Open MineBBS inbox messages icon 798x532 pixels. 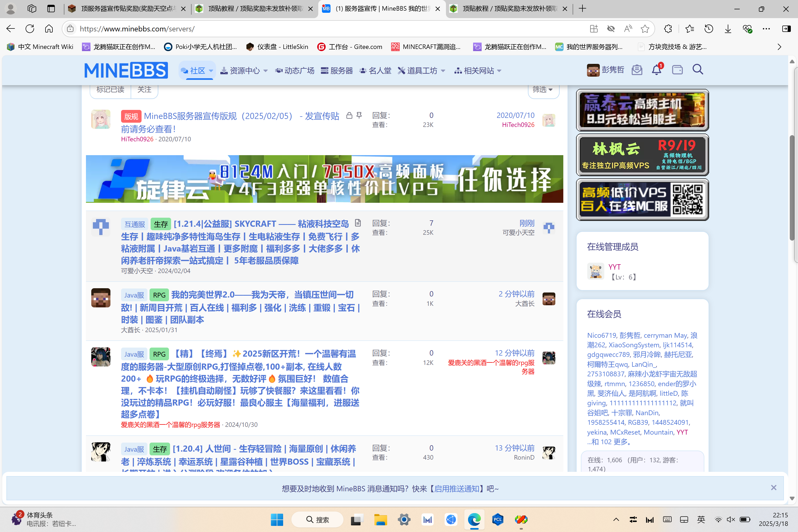[x=637, y=70]
